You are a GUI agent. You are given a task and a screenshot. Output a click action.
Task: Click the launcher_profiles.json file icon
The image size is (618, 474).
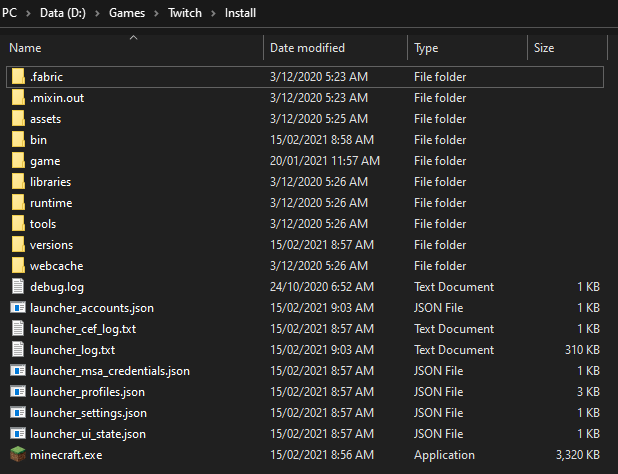click(x=17, y=392)
